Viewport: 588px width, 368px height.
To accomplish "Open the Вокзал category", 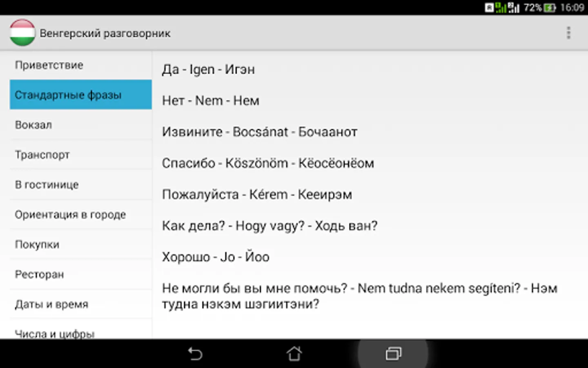I will [81, 125].
